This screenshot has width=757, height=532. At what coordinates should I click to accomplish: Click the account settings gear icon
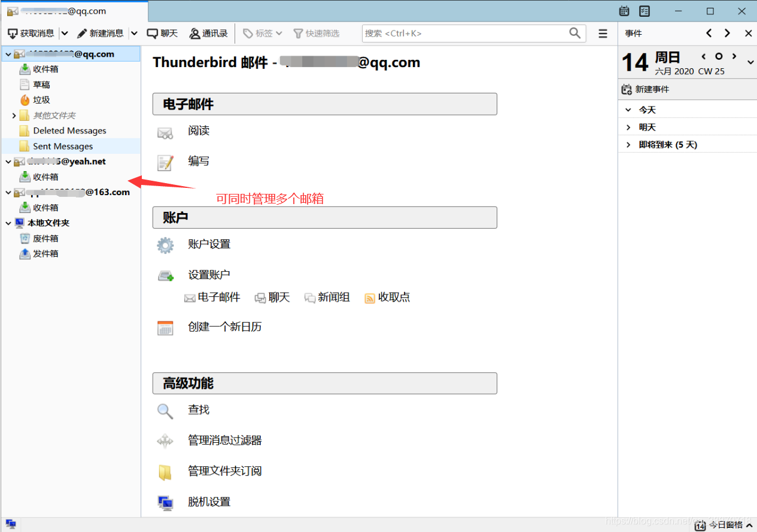(165, 245)
